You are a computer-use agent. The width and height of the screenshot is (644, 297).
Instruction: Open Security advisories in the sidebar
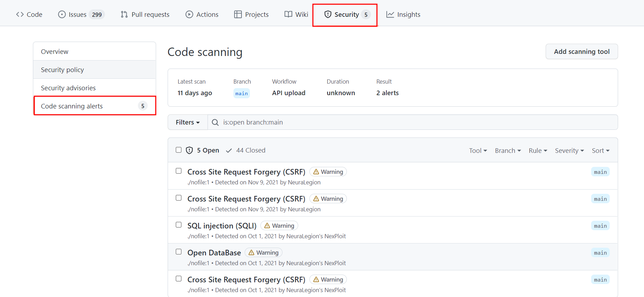(x=94, y=88)
